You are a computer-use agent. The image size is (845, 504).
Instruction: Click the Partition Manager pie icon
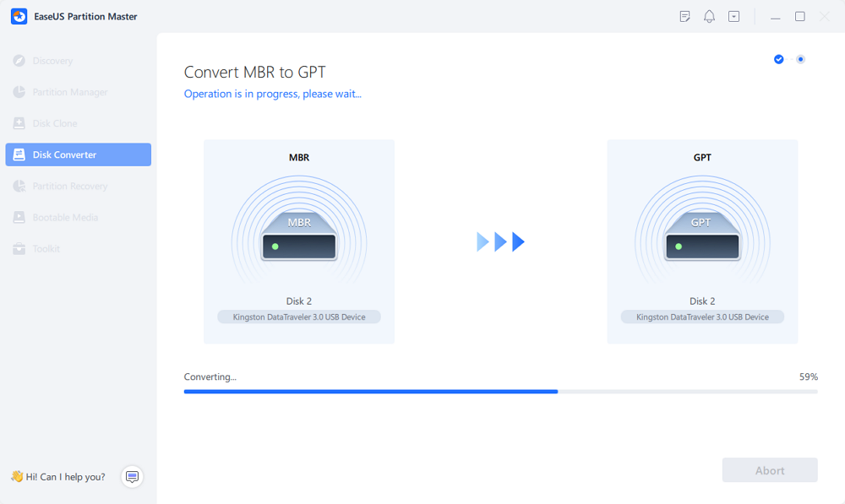19,92
